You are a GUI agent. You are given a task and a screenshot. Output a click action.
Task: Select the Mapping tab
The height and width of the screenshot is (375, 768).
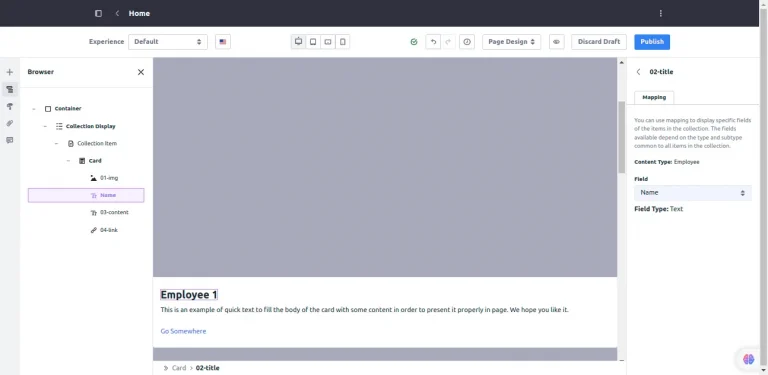click(654, 97)
